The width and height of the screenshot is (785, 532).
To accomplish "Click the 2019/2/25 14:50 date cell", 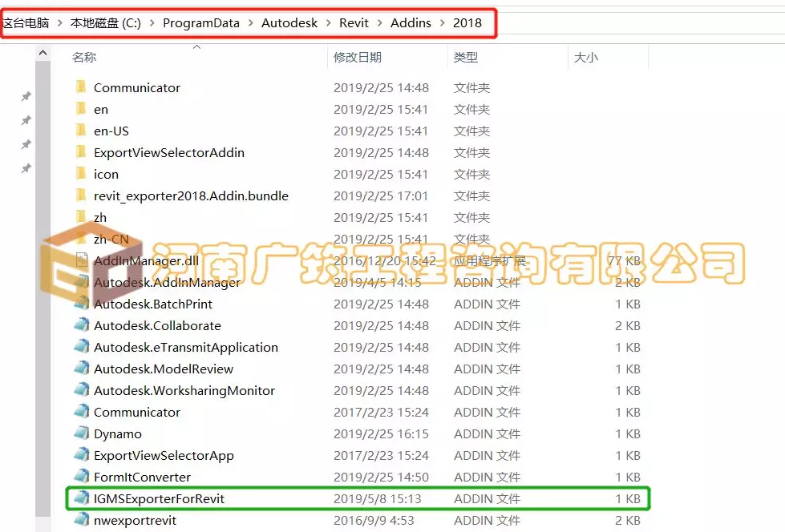I will click(x=381, y=477).
